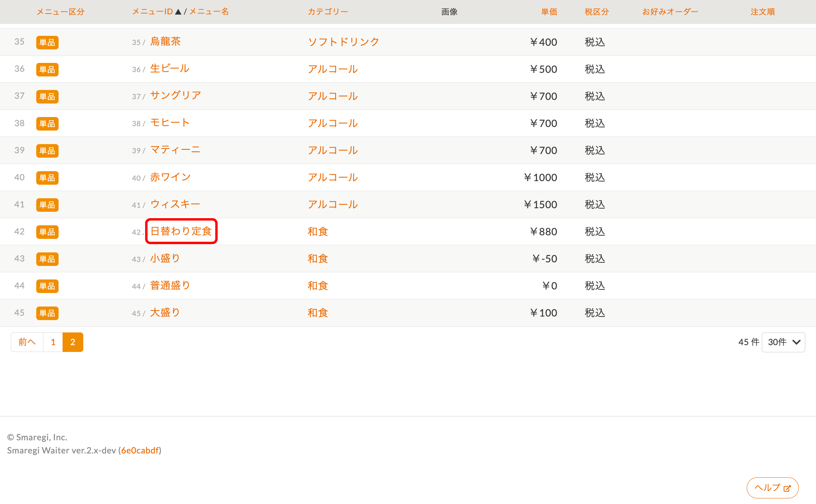This screenshot has width=816, height=504.
Task: Sort by メニュー名 column header
Action: (x=209, y=12)
